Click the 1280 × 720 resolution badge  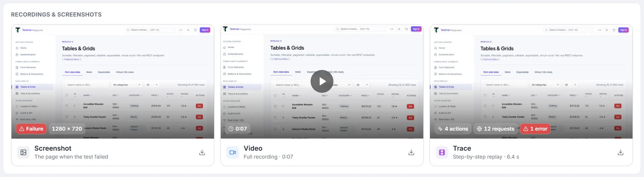pos(67,129)
